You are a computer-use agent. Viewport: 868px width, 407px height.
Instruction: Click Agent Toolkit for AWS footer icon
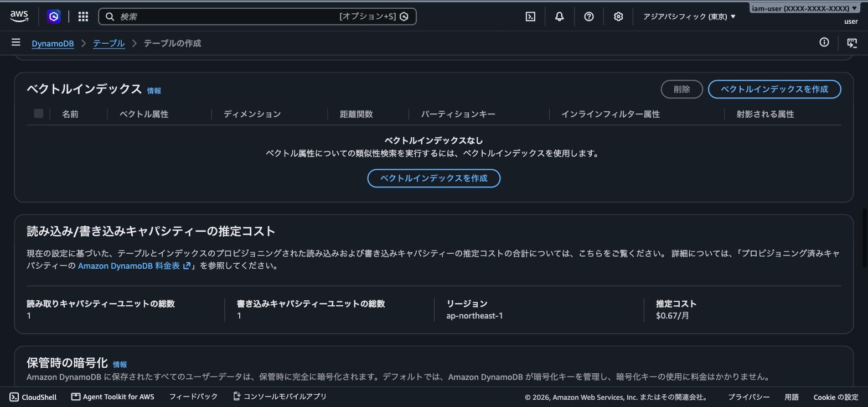coord(76,397)
